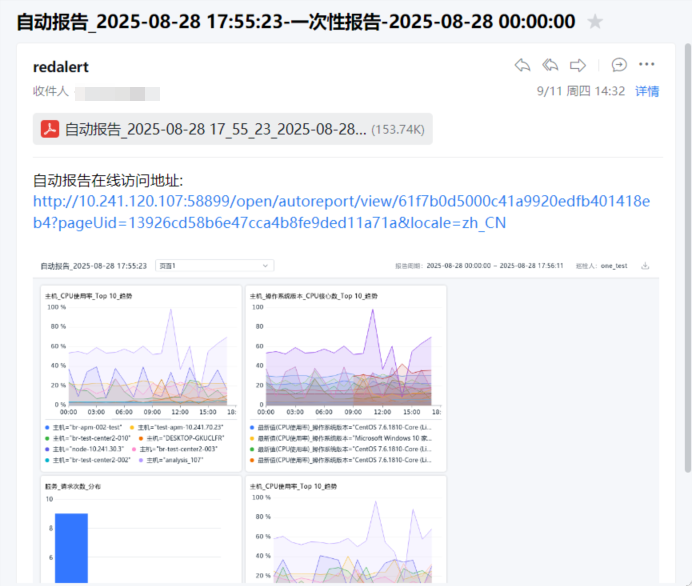692x586 pixels.
Task: Open the 10.241.120.107 autoreport URL link
Action: click(x=341, y=211)
